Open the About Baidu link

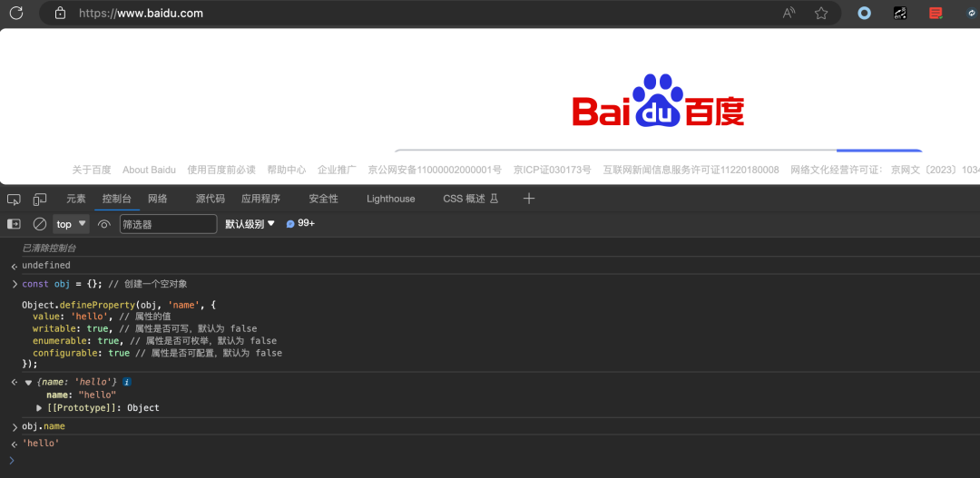pyautogui.click(x=150, y=170)
